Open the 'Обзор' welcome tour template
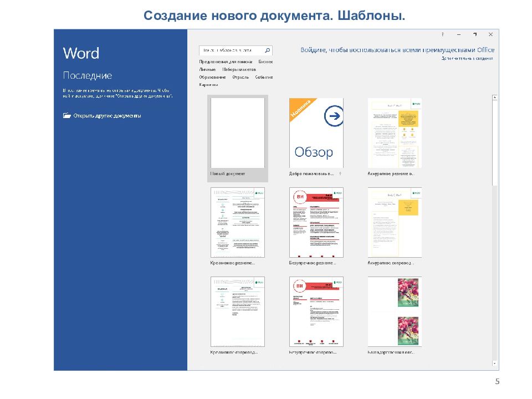The image size is (532, 399). tap(316, 133)
